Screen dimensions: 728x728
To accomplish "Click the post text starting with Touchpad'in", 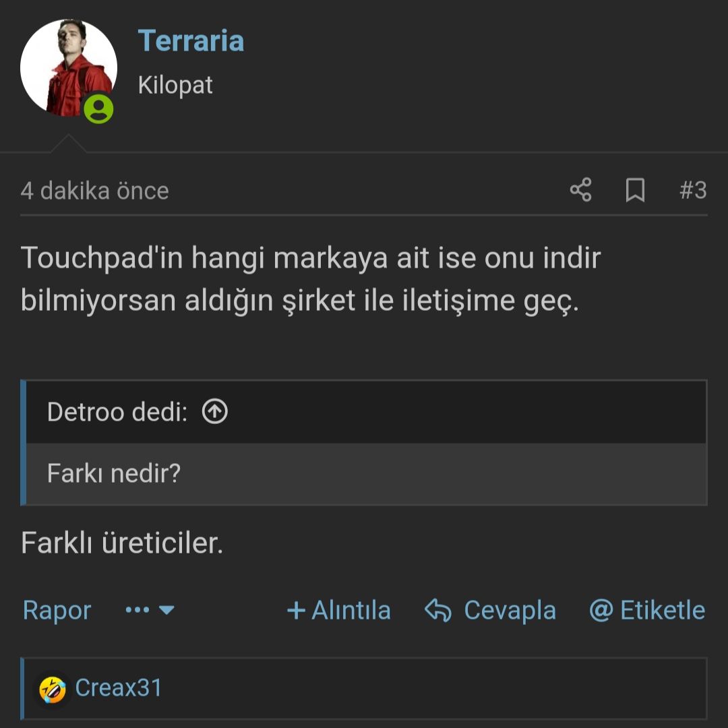I will (x=310, y=279).
